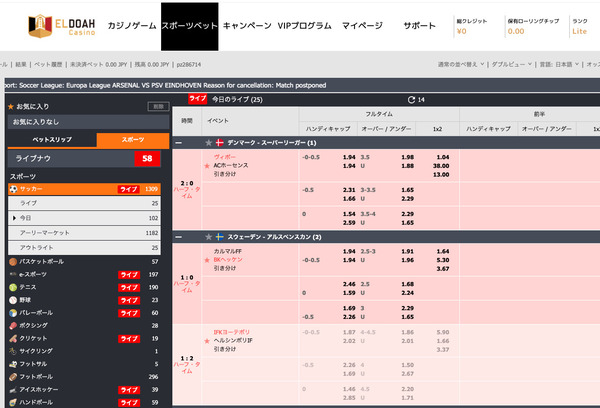This screenshot has width=600, height=408.
Task: Expand the 今日 tree item arrow
Action: [x=15, y=218]
